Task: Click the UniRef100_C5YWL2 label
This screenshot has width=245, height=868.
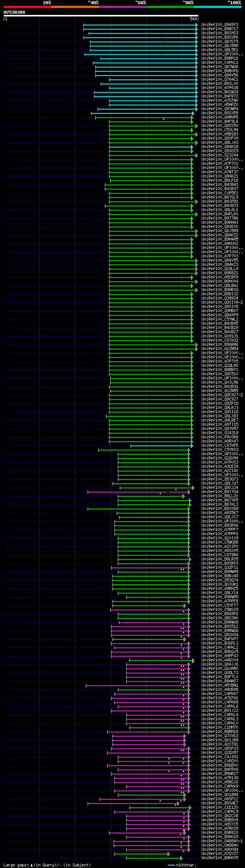Action: [x=220, y=319]
